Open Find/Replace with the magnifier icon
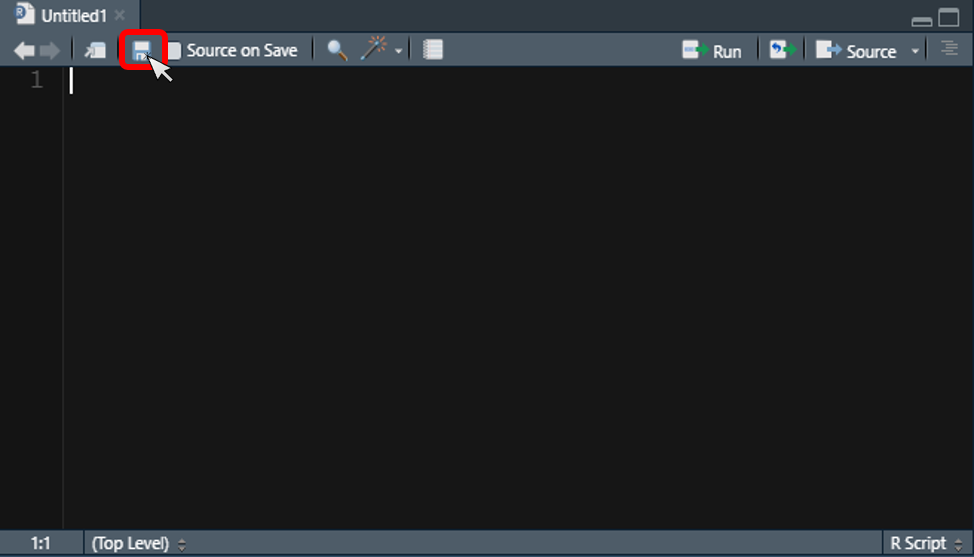974x557 pixels. 337,50
